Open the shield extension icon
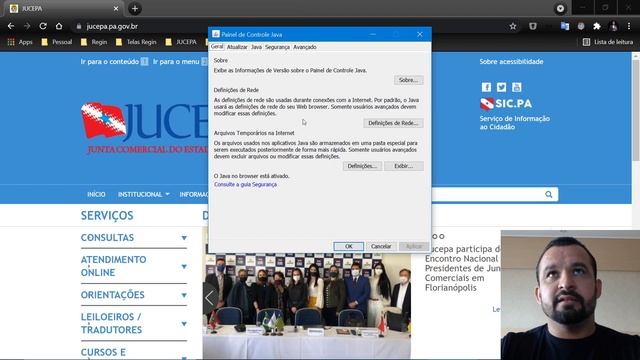640x360 pixels. point(533,26)
